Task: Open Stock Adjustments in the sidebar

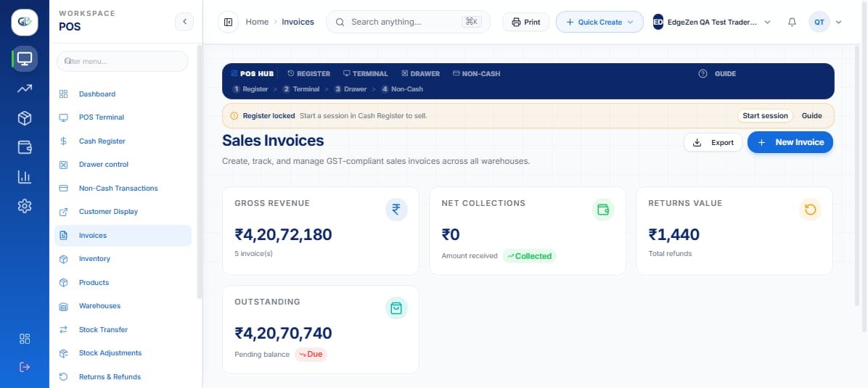Action: click(123, 352)
